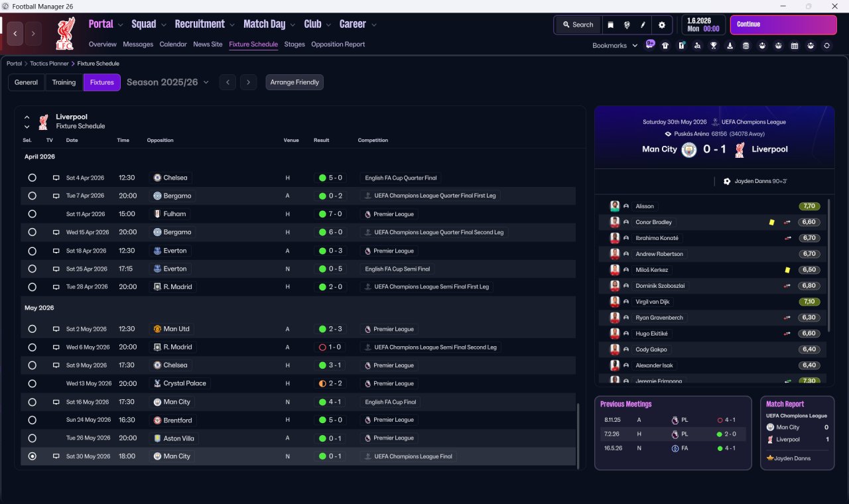This screenshot has width=849, height=504.
Task: Expand the Recruitment menu chevron
Action: click(x=232, y=25)
